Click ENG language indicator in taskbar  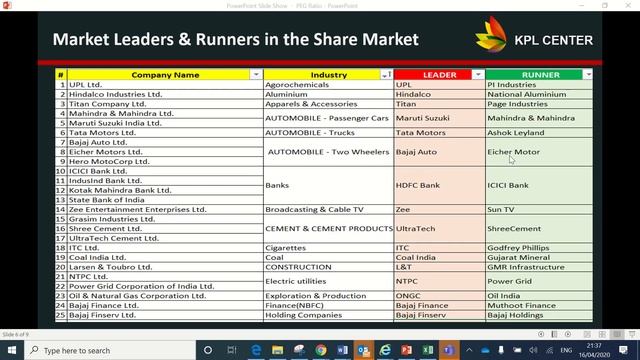(566, 350)
